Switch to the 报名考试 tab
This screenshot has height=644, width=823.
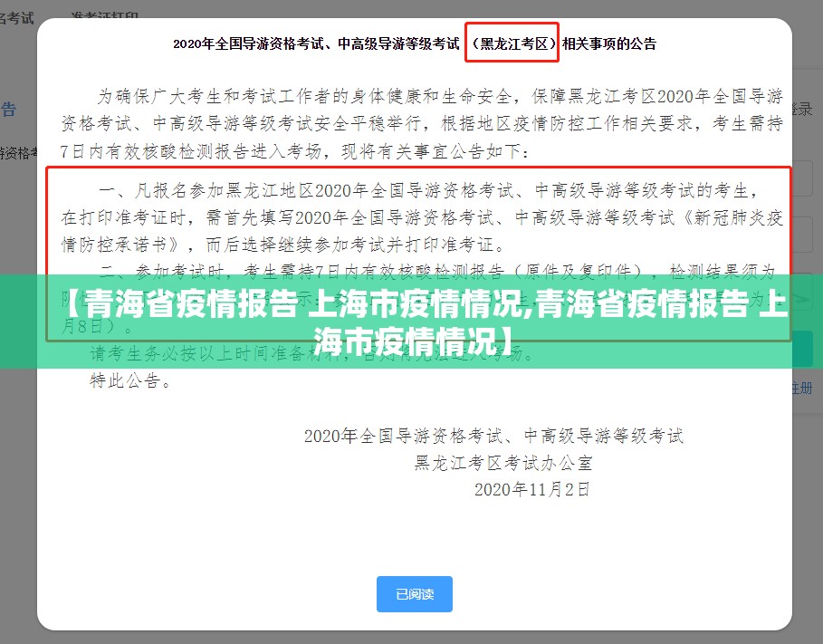(16, 17)
